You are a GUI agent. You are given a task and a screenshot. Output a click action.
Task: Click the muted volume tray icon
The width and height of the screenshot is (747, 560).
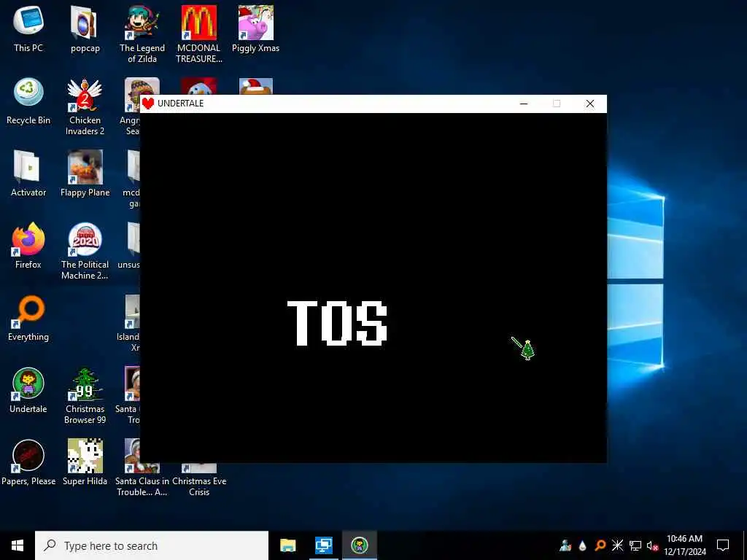click(x=652, y=545)
